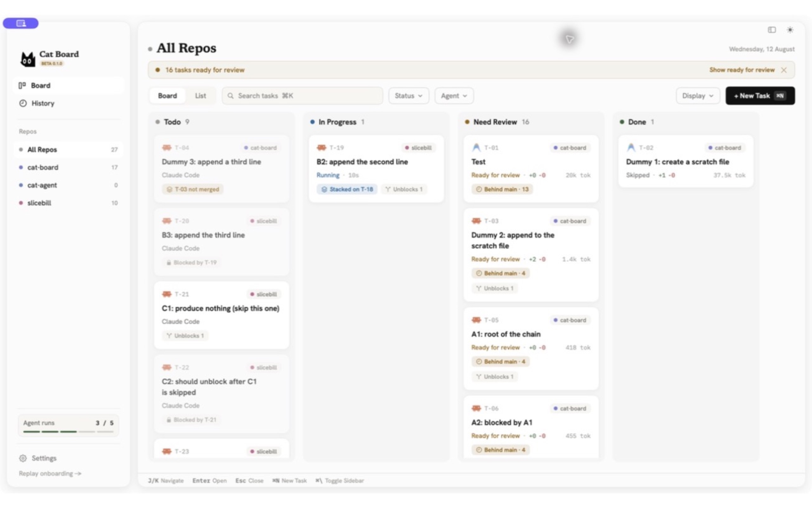
Task: Click the slicebill pink color dot in sidebar
Action: (21, 203)
